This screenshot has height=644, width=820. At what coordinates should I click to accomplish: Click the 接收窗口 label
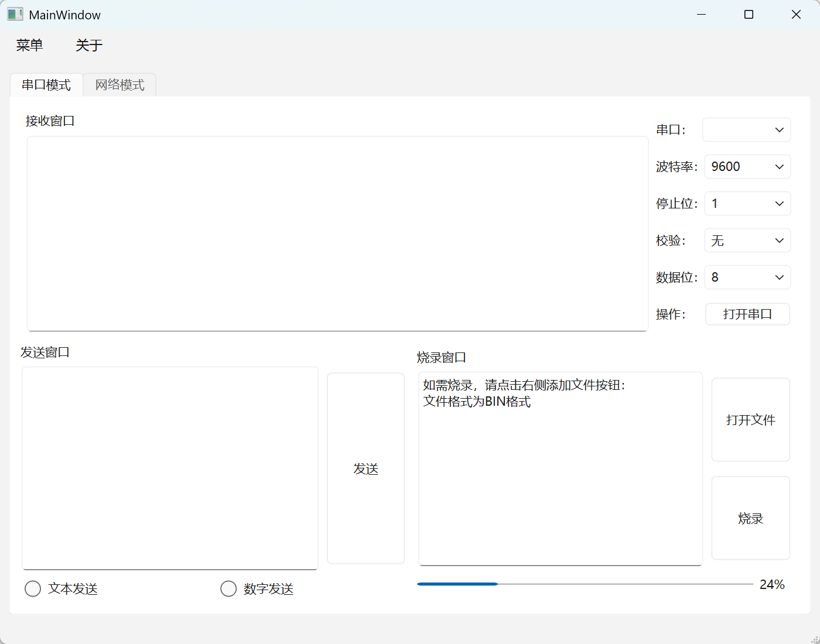pyautogui.click(x=50, y=121)
